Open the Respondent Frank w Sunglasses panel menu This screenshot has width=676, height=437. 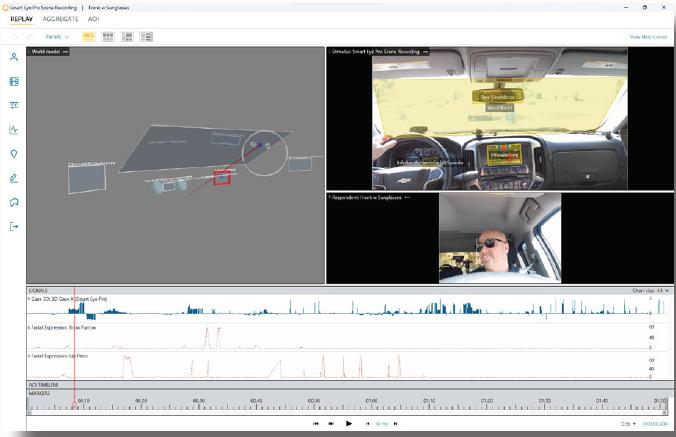coord(407,197)
